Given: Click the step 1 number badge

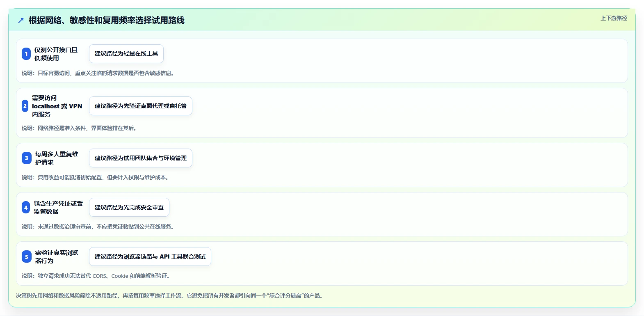Looking at the screenshot, I should [26, 54].
